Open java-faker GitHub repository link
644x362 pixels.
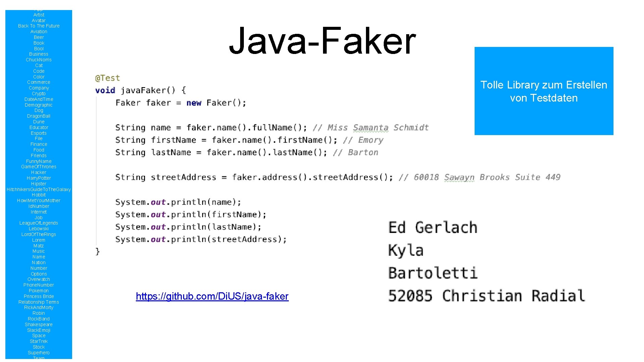tap(211, 296)
